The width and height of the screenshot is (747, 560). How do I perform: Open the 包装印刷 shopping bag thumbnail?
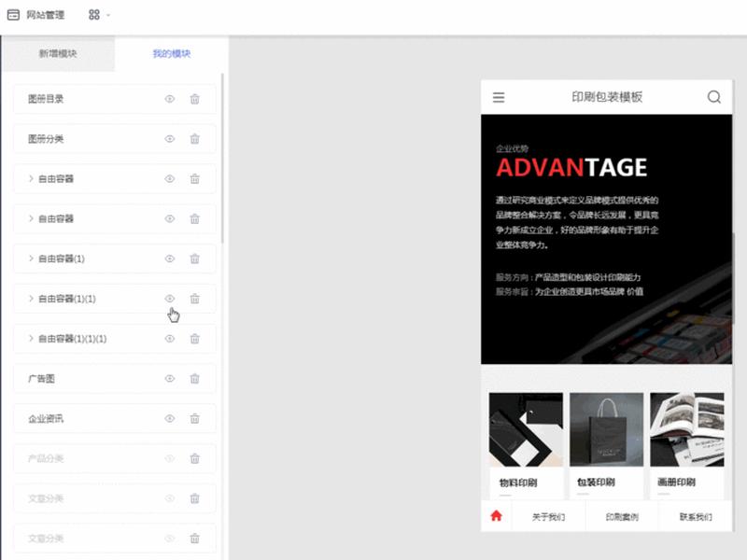tap(606, 429)
